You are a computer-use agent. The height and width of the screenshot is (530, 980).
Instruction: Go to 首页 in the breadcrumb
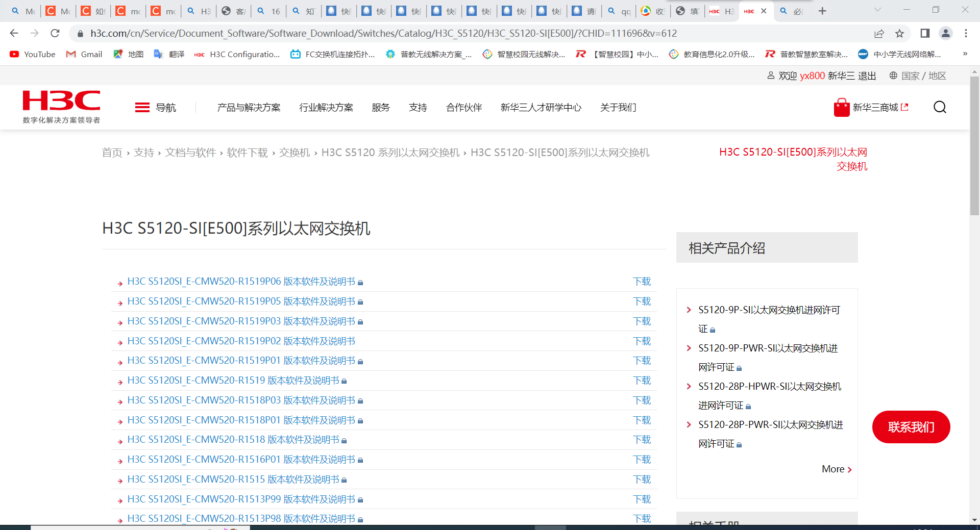tap(112, 153)
